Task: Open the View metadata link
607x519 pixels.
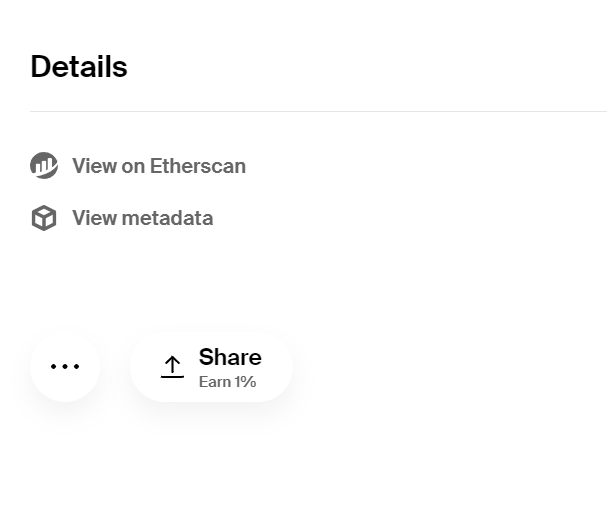Action: [122, 218]
